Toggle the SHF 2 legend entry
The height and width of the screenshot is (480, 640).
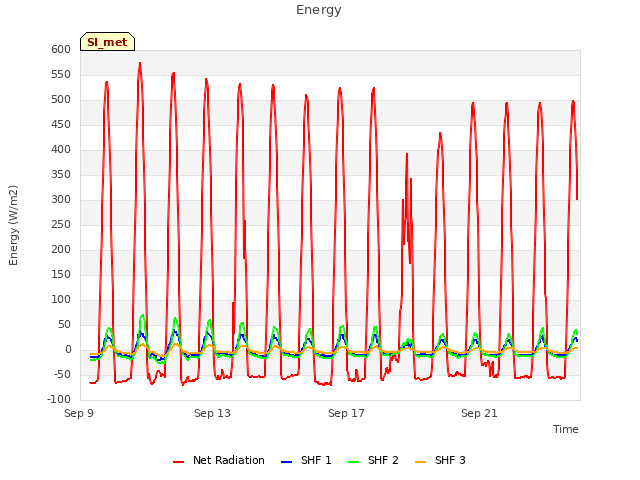[373, 460]
